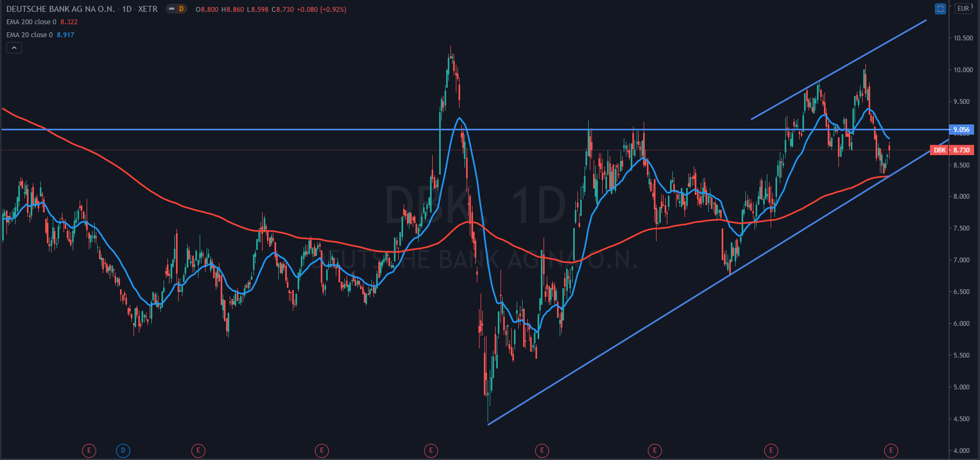This screenshot has height=460, width=980.
Task: Click the 6.000 price scale label
Action: click(x=963, y=324)
